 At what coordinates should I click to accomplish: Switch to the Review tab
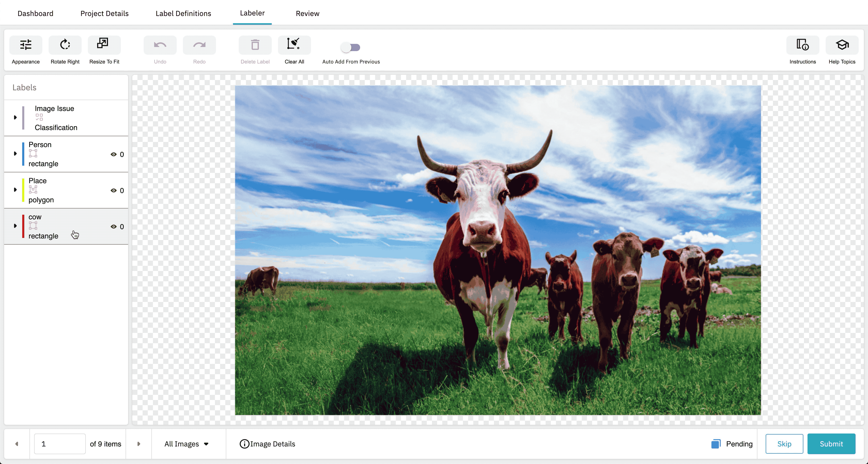[308, 13]
